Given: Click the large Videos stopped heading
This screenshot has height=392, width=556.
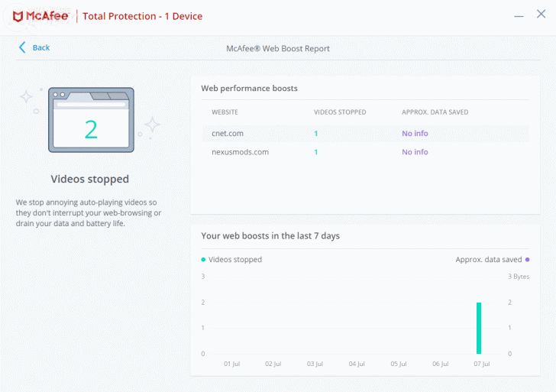Looking at the screenshot, I should point(89,179).
